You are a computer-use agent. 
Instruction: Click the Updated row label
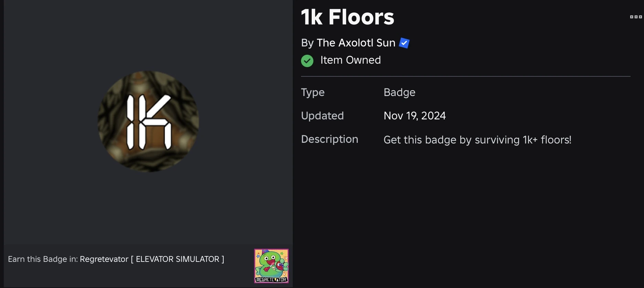(x=322, y=116)
